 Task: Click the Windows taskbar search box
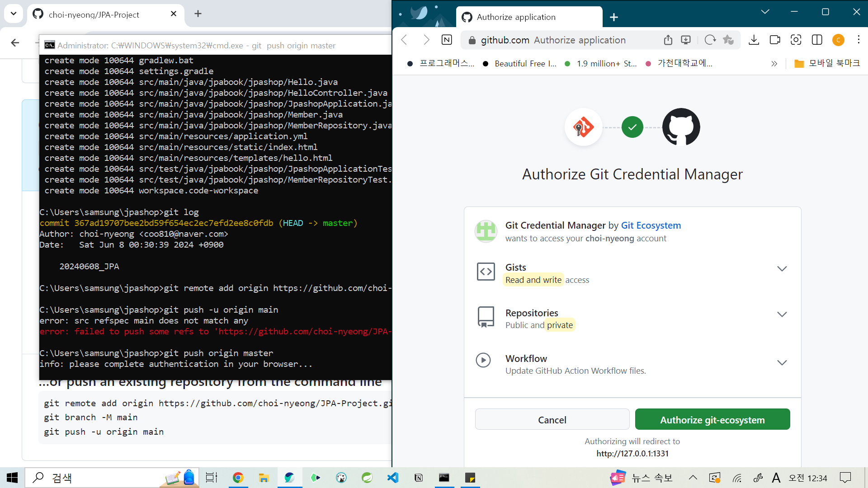point(112,478)
